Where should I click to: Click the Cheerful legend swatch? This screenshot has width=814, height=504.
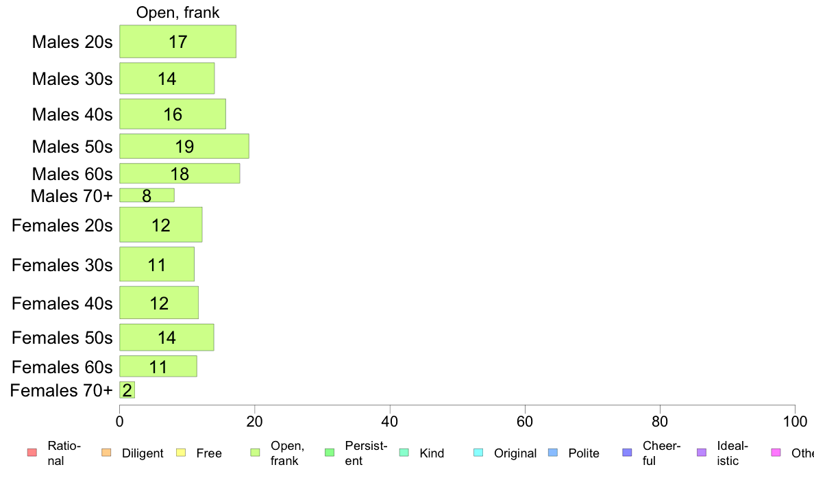click(x=627, y=453)
